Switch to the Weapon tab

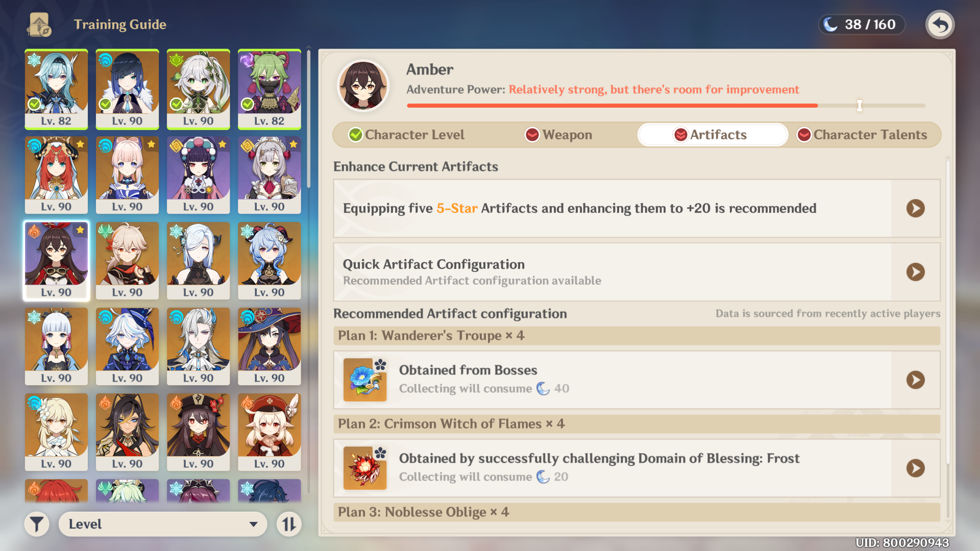point(559,135)
